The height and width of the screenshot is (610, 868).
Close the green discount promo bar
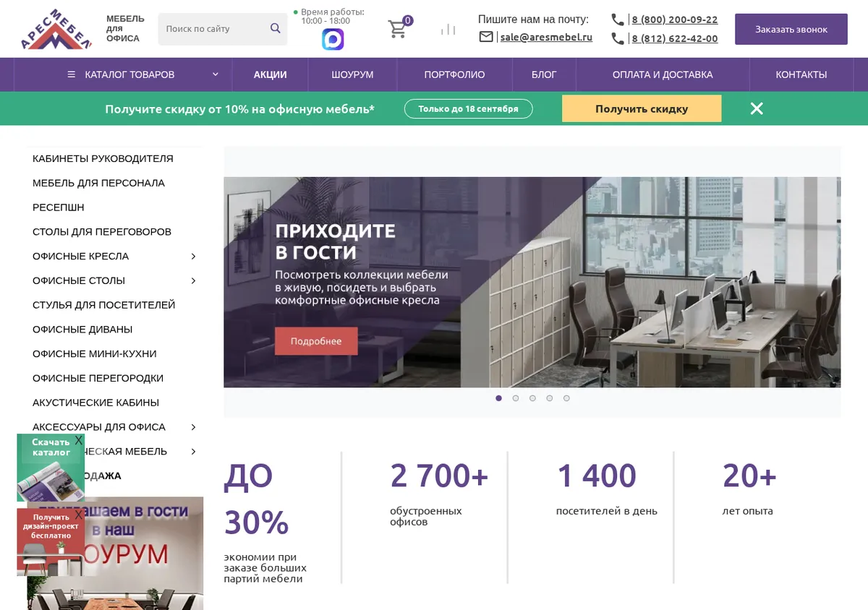pos(757,108)
